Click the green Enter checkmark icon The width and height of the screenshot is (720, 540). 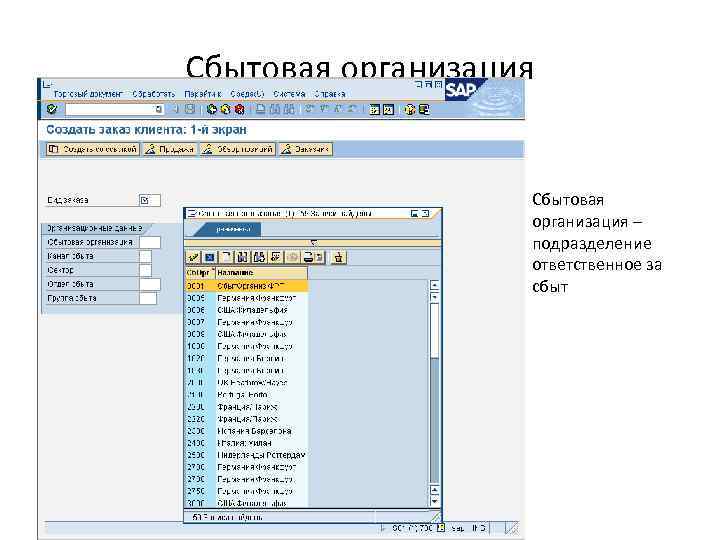click(x=52, y=109)
